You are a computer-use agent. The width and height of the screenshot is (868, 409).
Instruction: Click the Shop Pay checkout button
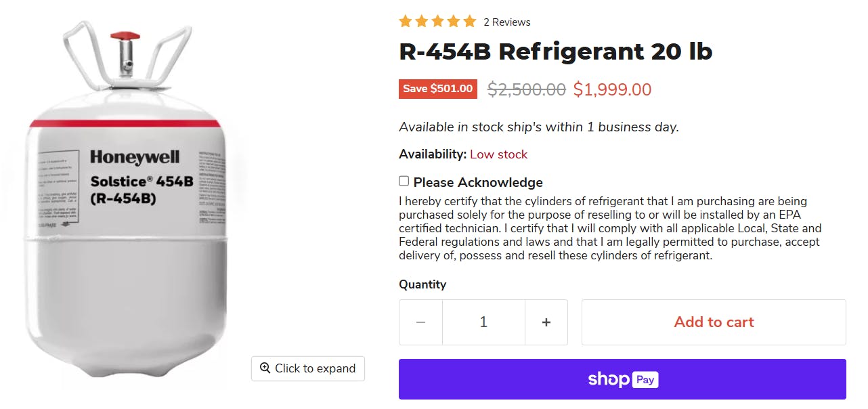(622, 379)
